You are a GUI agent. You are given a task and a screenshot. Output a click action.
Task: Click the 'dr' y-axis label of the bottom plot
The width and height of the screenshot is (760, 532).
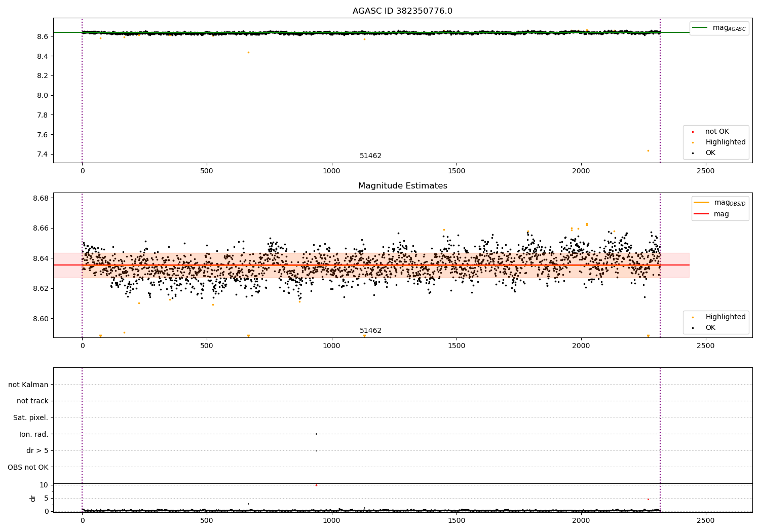(x=33, y=498)
